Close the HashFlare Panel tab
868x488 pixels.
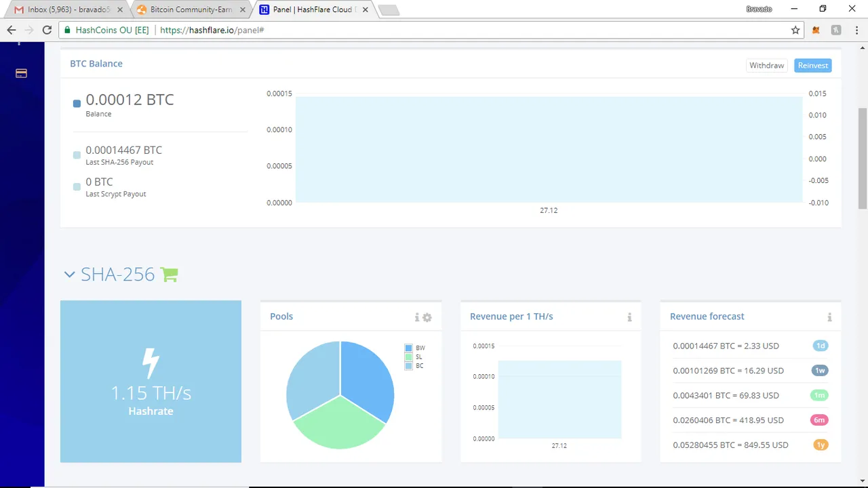(365, 10)
